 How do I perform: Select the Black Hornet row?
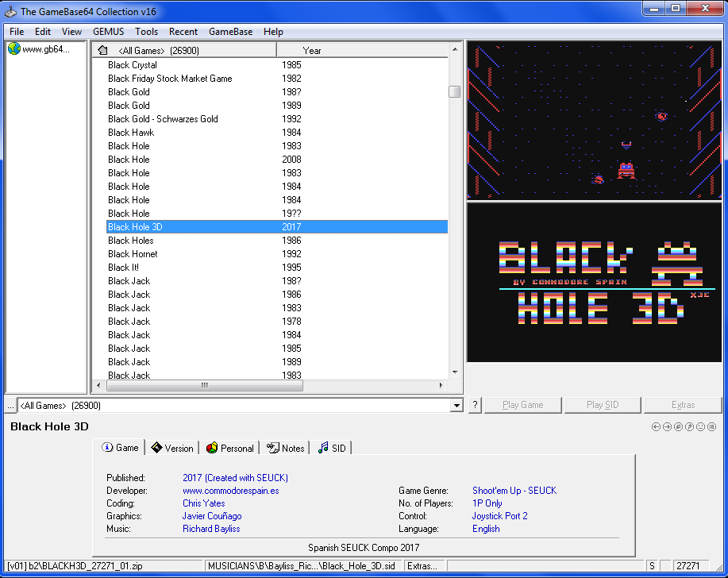[277, 253]
